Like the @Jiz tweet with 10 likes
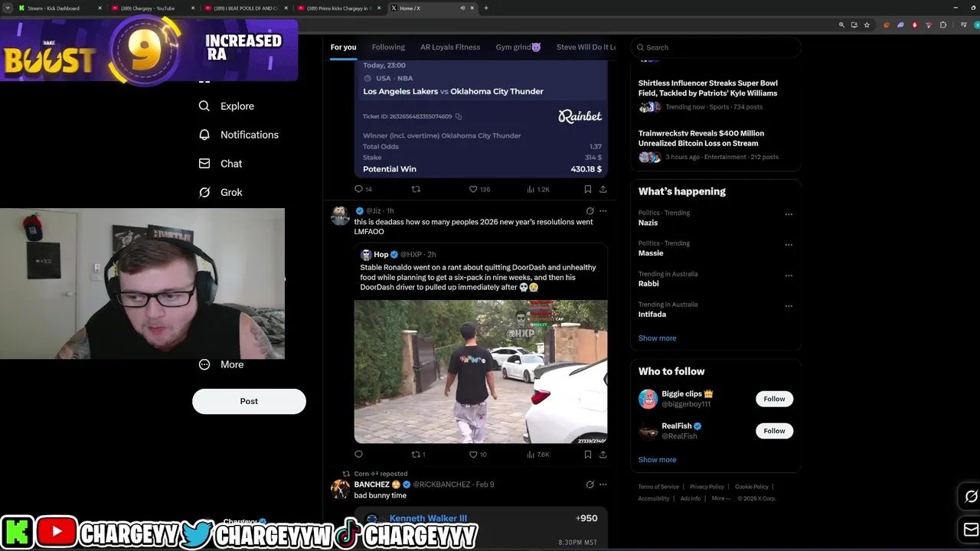 coord(478,455)
